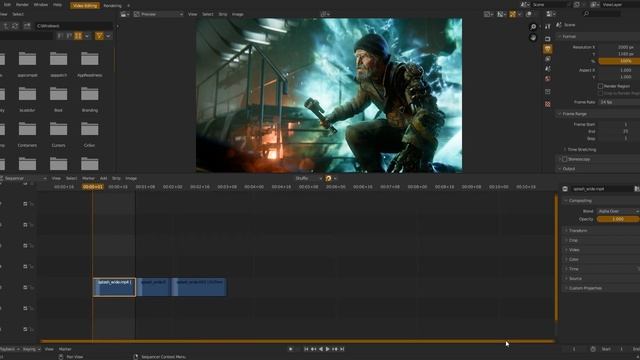640x360 pixels.
Task: Open the strip Blend mode dropdown
Action: [618, 211]
